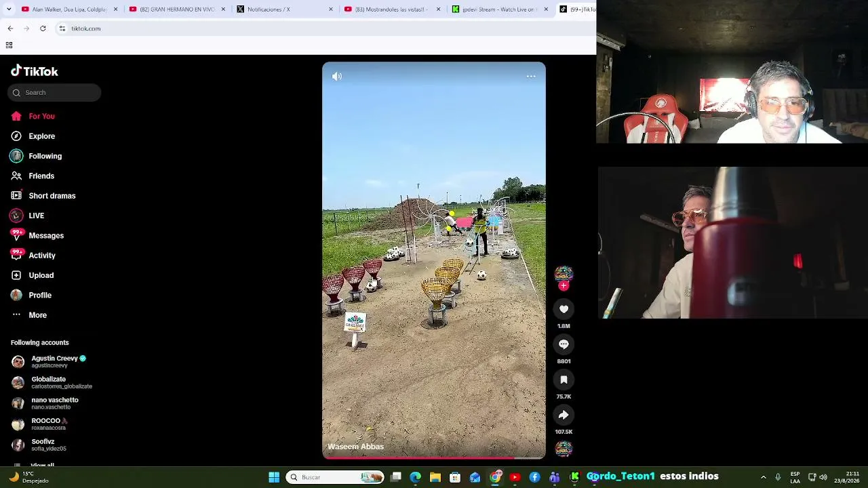Open the creator's avatar beside the video
868x488 pixels.
click(x=564, y=273)
